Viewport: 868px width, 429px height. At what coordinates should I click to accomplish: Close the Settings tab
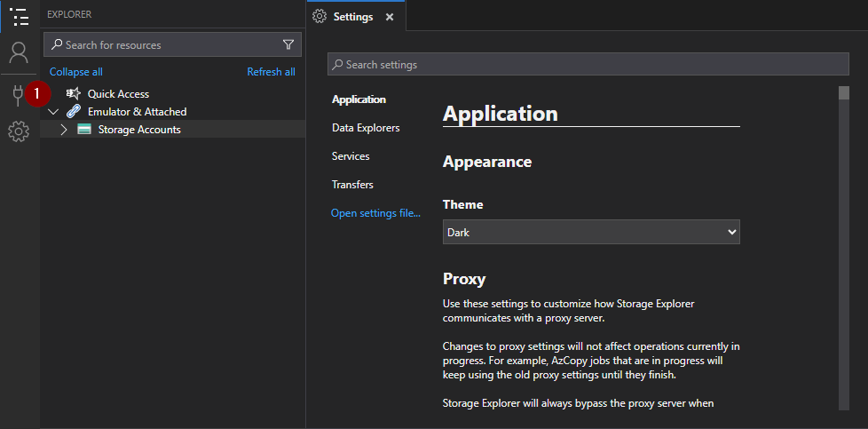point(390,17)
